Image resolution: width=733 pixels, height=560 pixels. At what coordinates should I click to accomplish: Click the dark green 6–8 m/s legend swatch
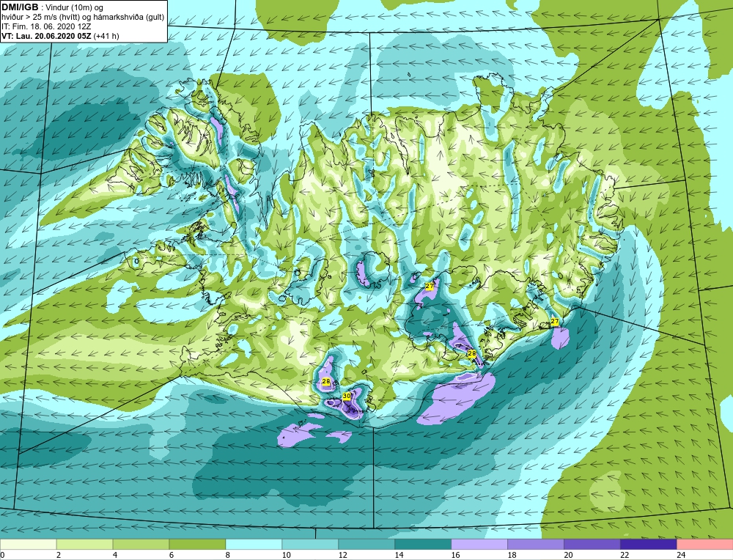197,544
